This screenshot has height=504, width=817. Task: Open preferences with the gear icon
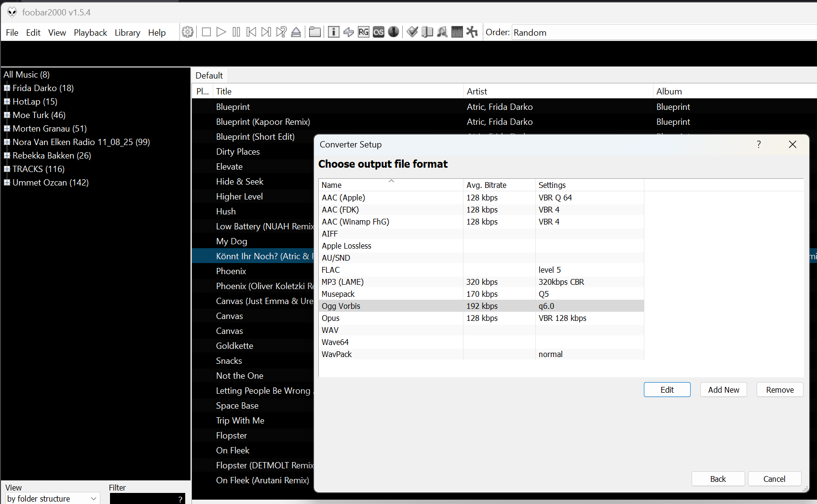click(188, 32)
